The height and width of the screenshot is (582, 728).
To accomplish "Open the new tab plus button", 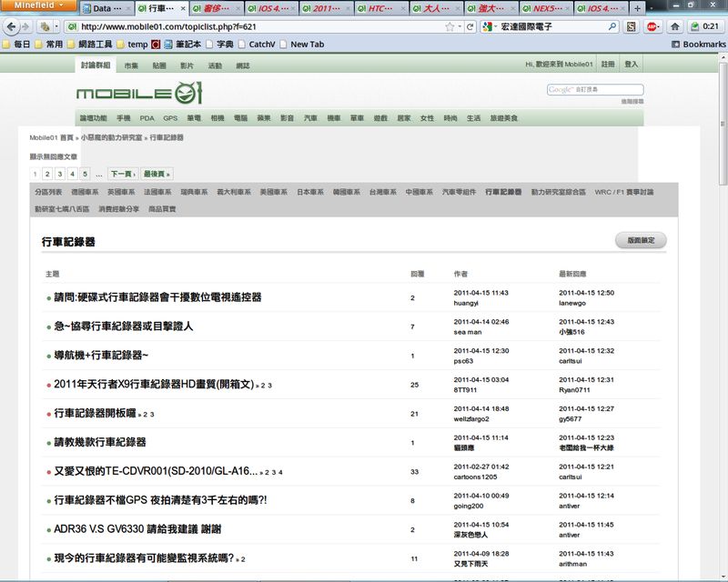I will [x=637, y=8].
